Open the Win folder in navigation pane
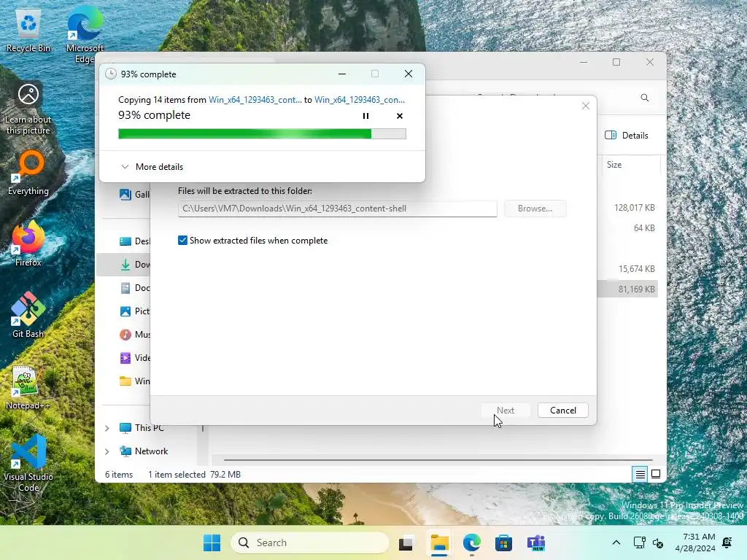747x560 pixels. pos(134,381)
